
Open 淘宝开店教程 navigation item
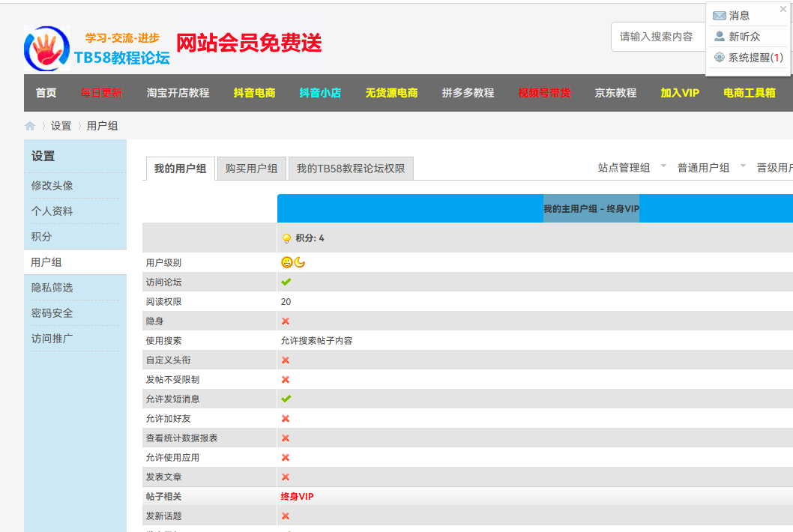[x=178, y=93]
